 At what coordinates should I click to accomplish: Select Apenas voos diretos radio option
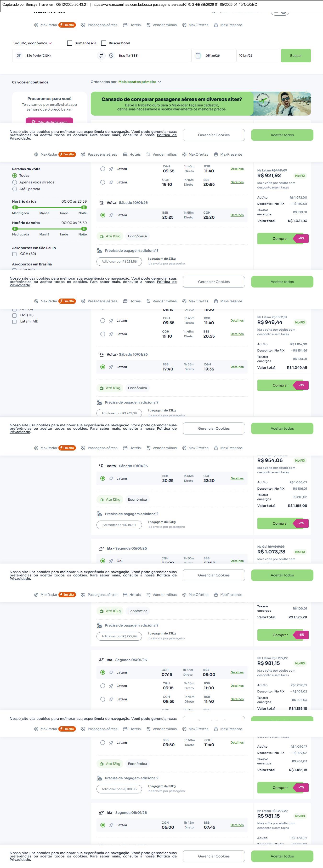tap(14, 182)
